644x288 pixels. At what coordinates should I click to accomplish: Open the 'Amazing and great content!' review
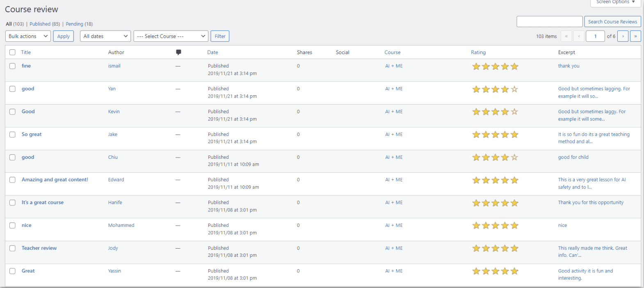(x=55, y=180)
